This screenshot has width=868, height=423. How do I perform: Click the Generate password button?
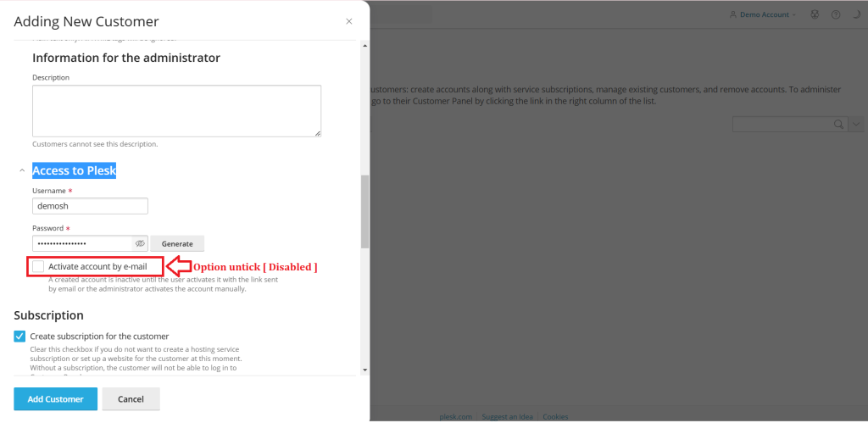tap(177, 243)
